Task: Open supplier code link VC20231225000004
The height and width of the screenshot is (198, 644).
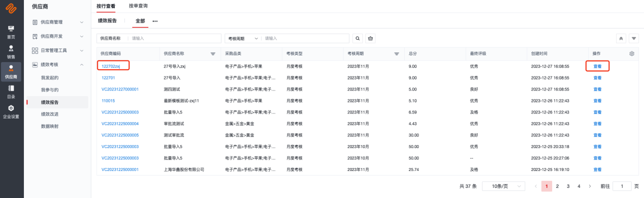Action: coord(120,124)
